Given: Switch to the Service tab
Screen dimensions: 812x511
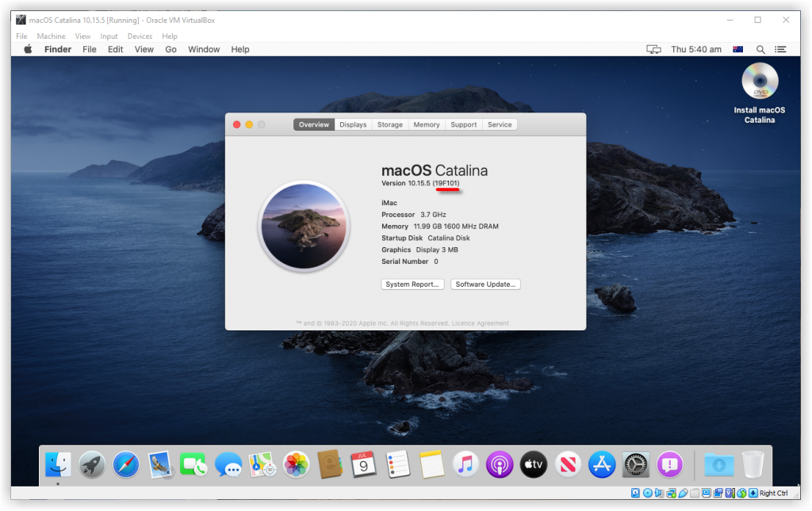Looking at the screenshot, I should tap(500, 124).
